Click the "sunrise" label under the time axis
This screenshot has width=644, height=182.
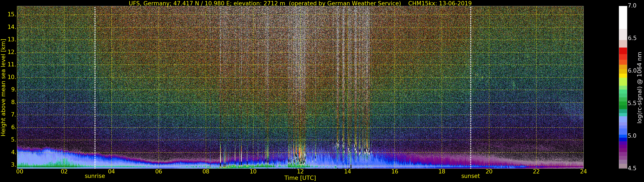tap(95, 176)
